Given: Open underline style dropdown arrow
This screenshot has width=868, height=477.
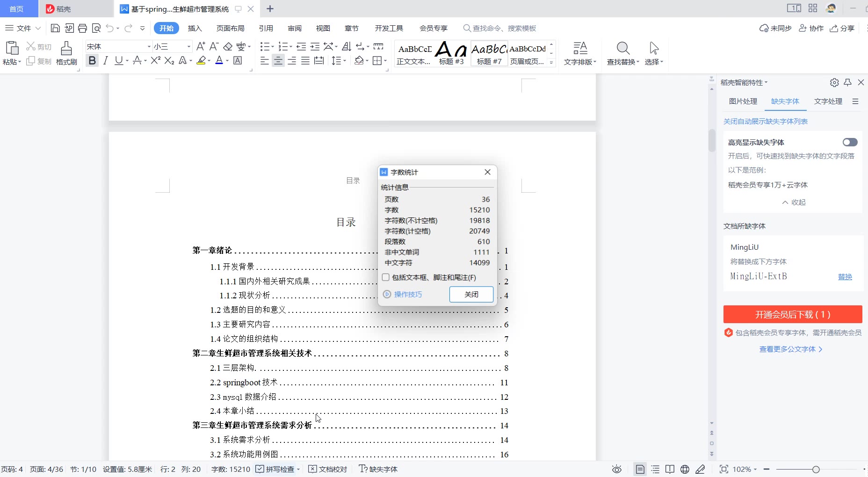Looking at the screenshot, I should (x=127, y=60).
